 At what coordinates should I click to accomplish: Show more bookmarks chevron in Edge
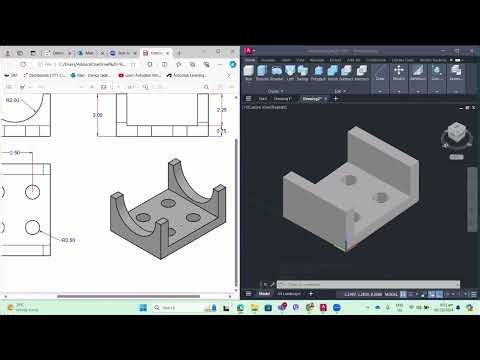pyautogui.click(x=229, y=76)
